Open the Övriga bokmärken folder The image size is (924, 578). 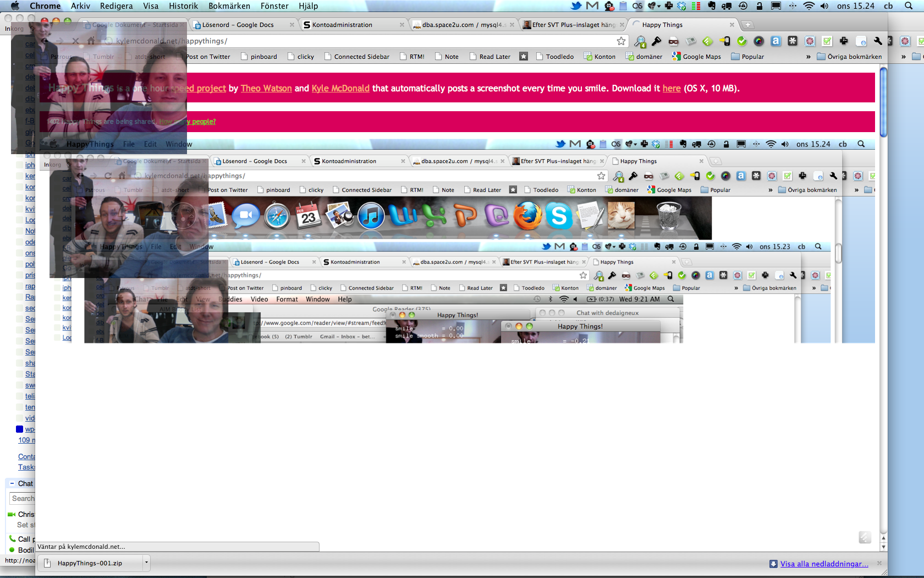coord(849,57)
